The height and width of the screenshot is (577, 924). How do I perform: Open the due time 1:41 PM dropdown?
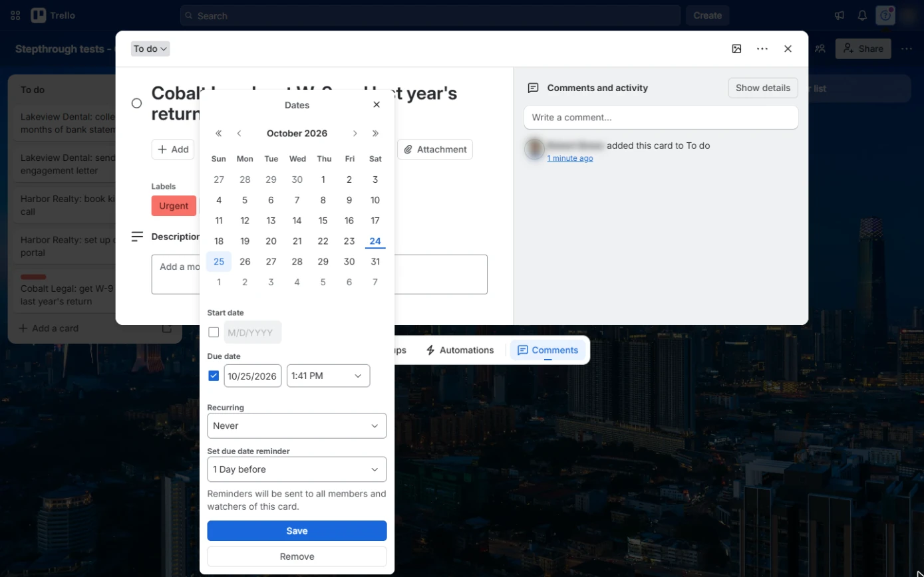(x=328, y=376)
